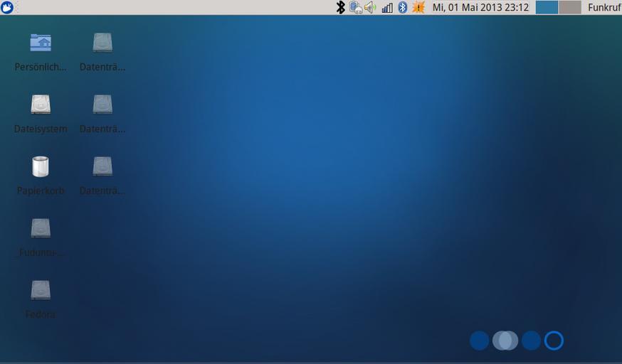Open the network connection tray icon
This screenshot has width=622, height=364.
click(355, 7)
